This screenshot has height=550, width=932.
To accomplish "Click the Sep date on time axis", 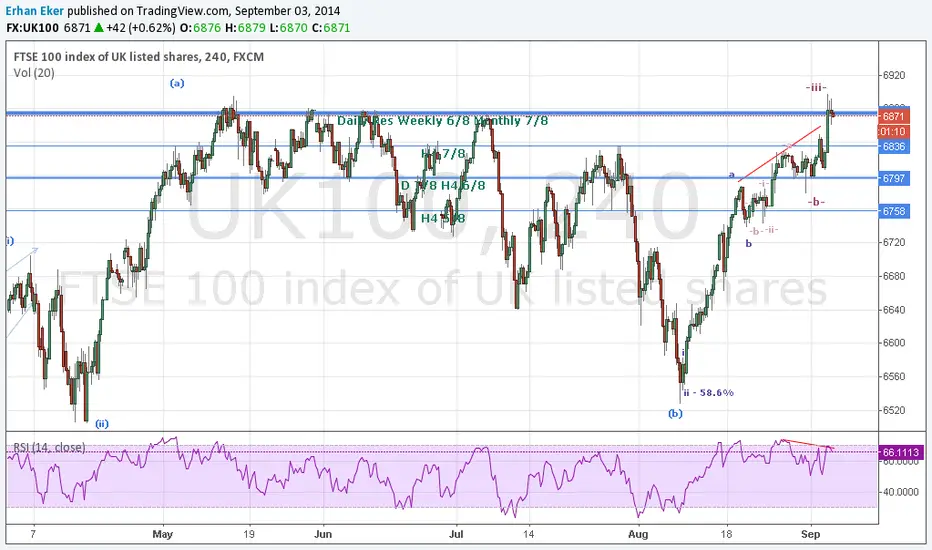I will tap(810, 534).
